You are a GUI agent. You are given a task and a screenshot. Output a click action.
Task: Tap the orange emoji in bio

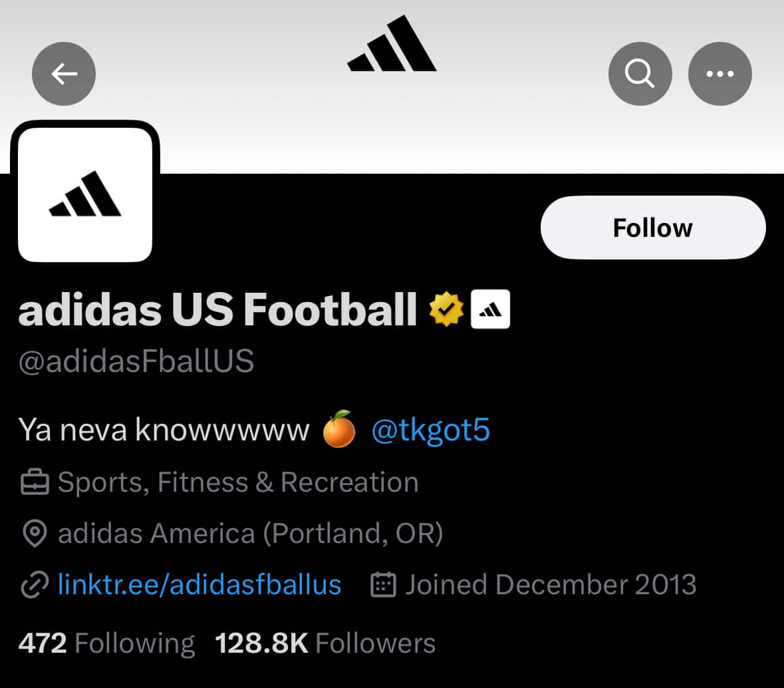click(338, 430)
